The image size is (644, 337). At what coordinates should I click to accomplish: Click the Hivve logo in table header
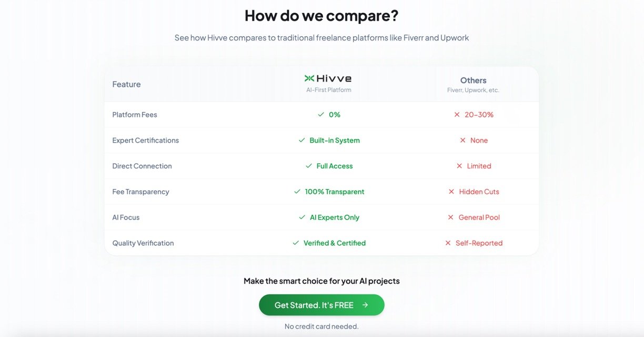pyautogui.click(x=328, y=78)
